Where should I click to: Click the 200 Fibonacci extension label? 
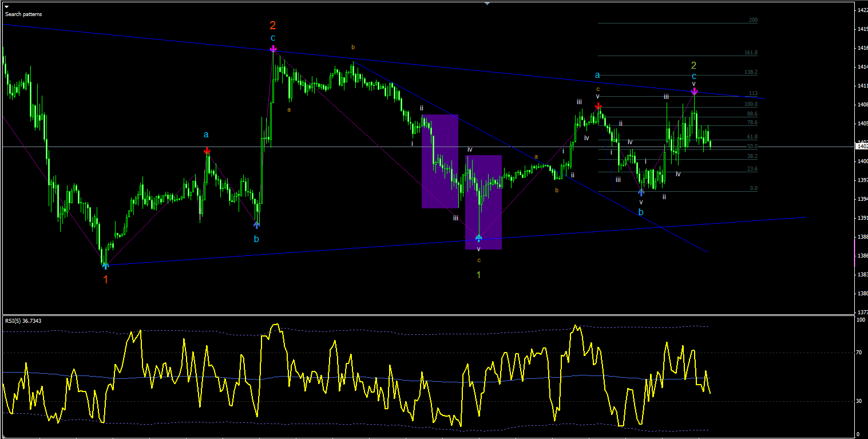pos(753,20)
